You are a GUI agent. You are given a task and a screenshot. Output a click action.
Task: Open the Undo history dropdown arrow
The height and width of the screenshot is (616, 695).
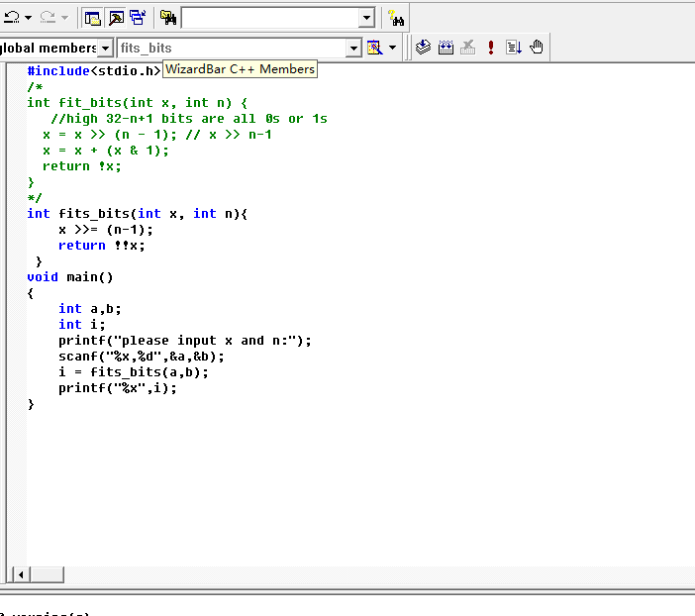[x=29, y=18]
